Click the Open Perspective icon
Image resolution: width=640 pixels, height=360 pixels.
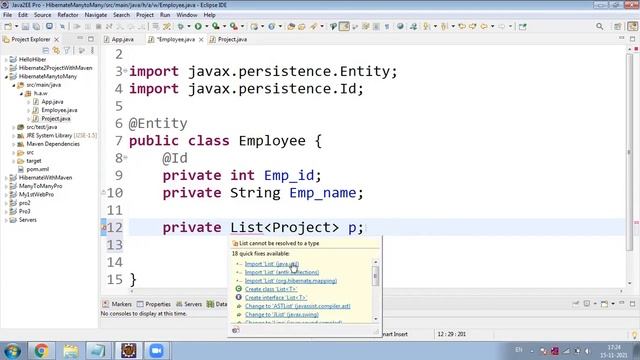(x=618, y=27)
